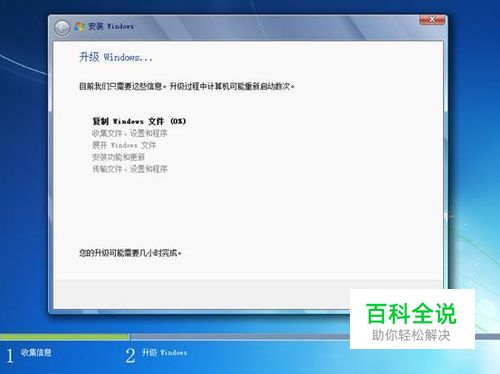Select the 复制 Windows 文件 (0%) step
Screen dimensions: 500x374
139,121
